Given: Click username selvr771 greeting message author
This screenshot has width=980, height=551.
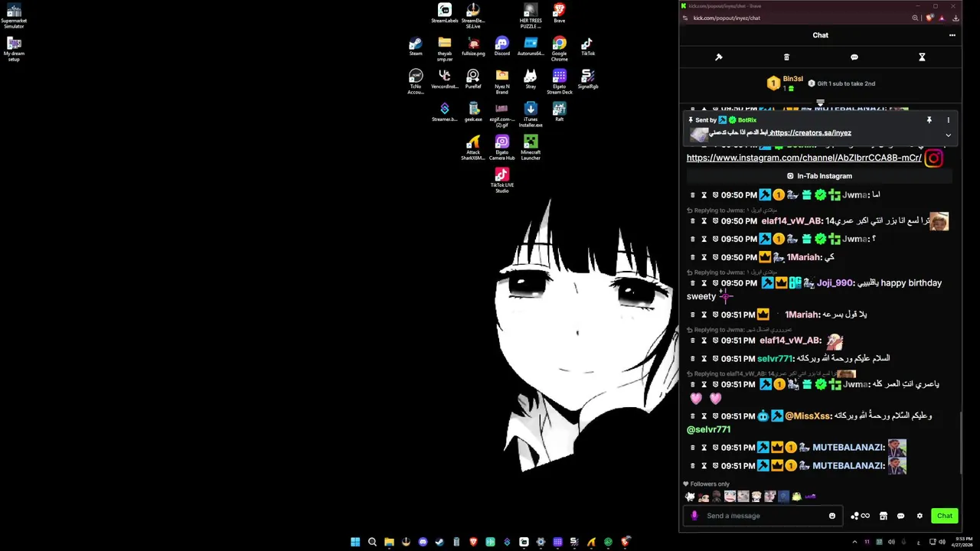Looking at the screenshot, I should [x=775, y=359].
